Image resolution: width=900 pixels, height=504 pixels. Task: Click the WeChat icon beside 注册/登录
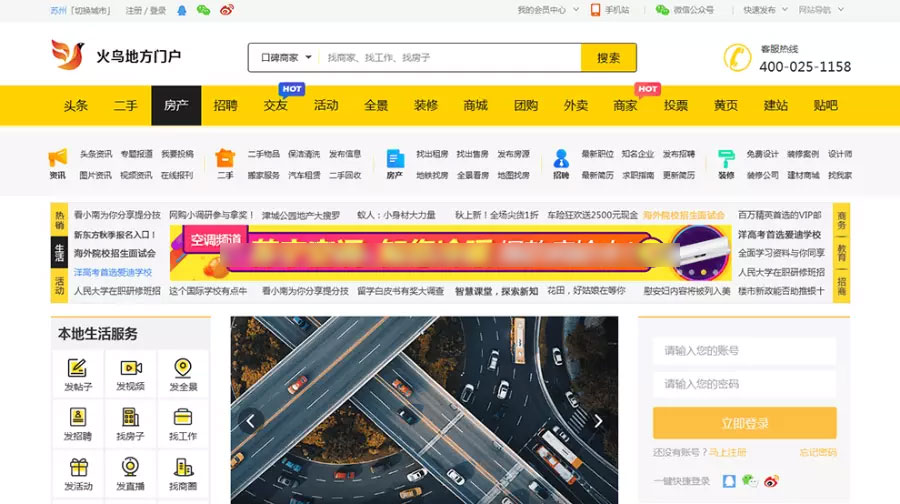(x=203, y=10)
